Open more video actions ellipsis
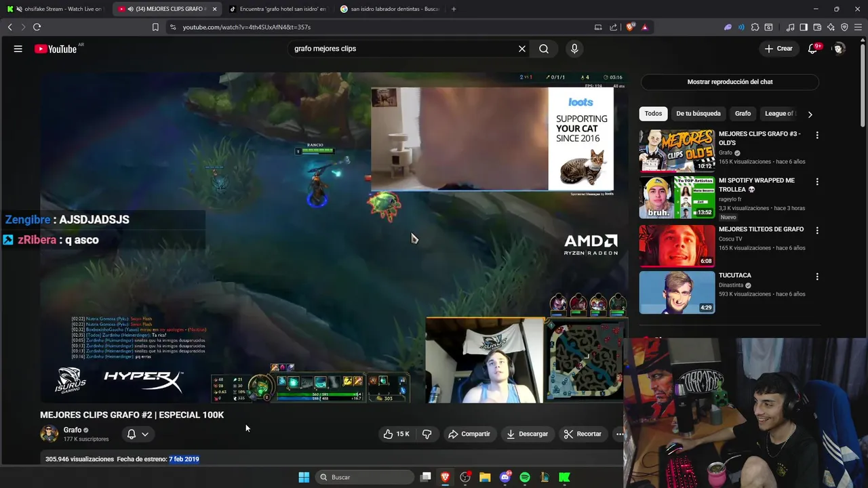 619,434
